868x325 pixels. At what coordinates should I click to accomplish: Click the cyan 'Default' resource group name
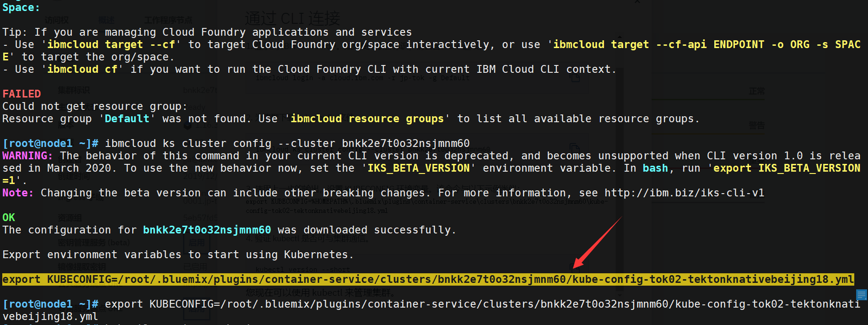127,119
